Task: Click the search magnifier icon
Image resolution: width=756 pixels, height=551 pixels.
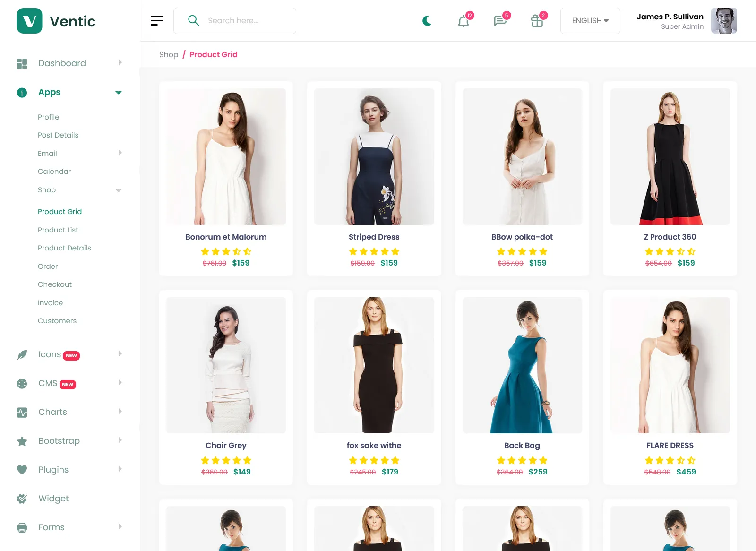Action: click(x=193, y=20)
